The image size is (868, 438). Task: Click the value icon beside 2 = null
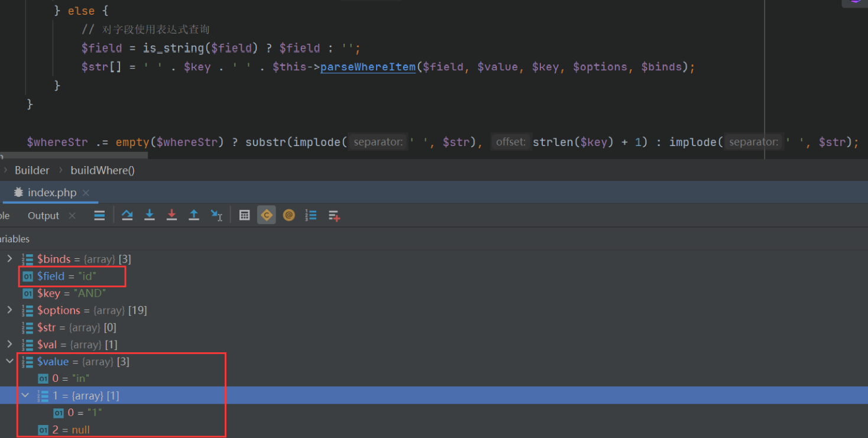click(x=43, y=430)
